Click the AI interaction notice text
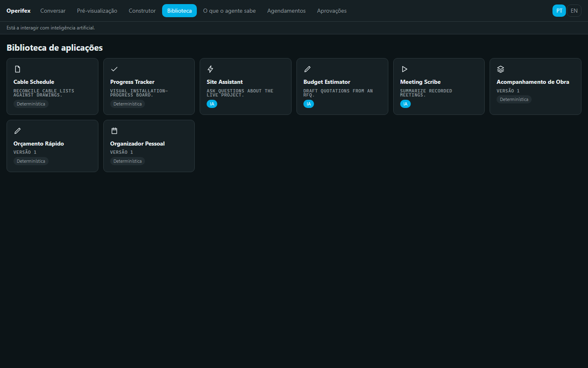This screenshot has height=368, width=588. [51, 28]
